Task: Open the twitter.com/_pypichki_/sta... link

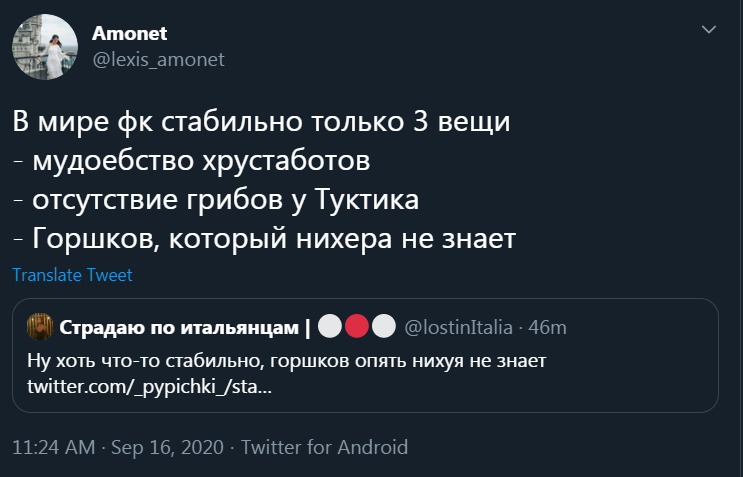Action: pyautogui.click(x=147, y=386)
